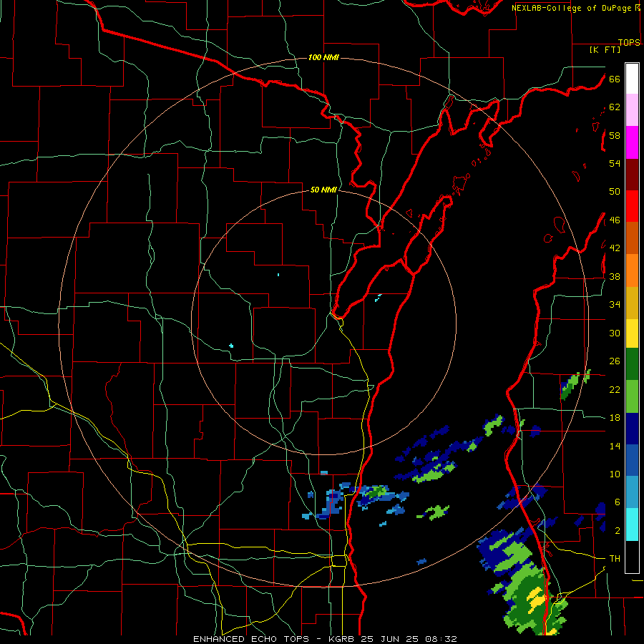Click the light pink swatch at 62
This screenshot has height=644, width=644.
tap(632, 109)
